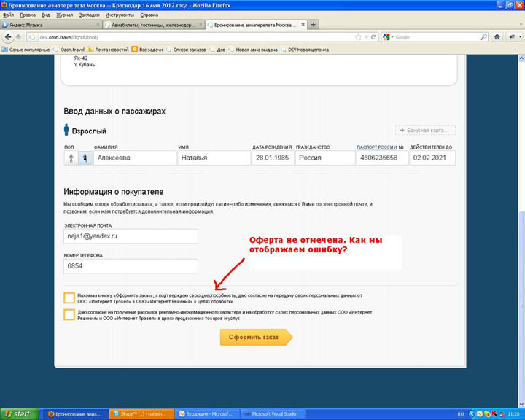
Task: Open the Google search engine dropdown
Action: click(389, 36)
